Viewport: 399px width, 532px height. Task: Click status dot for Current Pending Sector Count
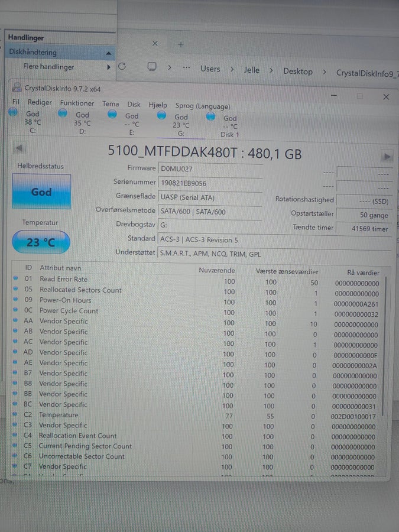coord(15,445)
